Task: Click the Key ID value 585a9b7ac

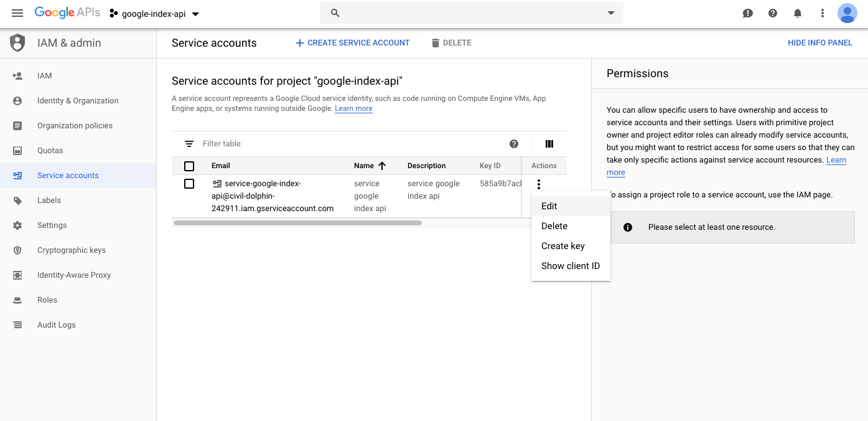Action: pyautogui.click(x=501, y=184)
